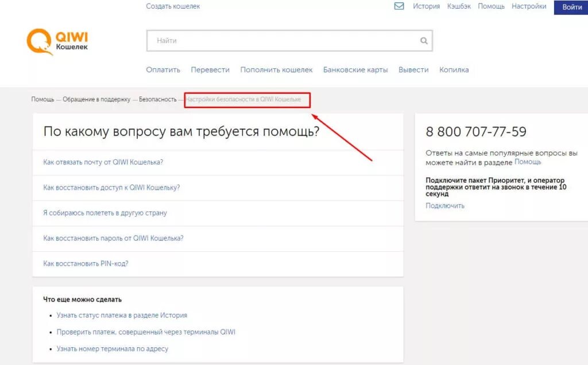
Task: Open Как восстановить PIN-код question
Action: pyautogui.click(x=86, y=264)
